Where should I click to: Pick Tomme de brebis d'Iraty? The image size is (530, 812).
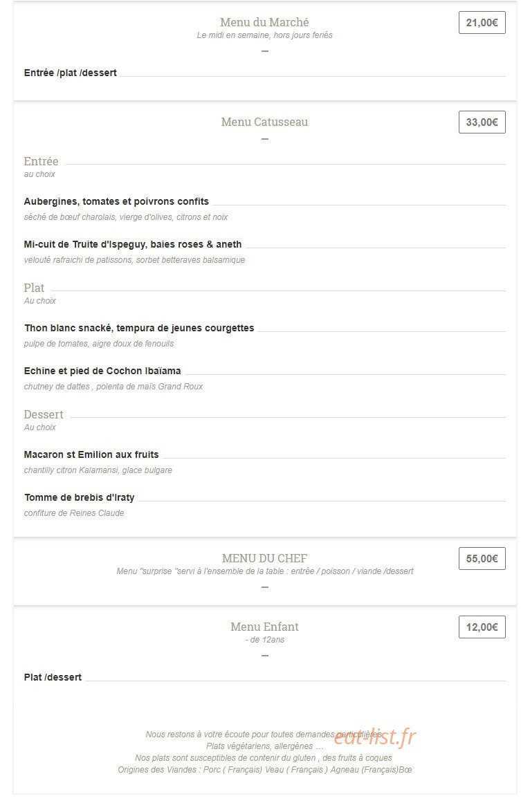pos(80,498)
